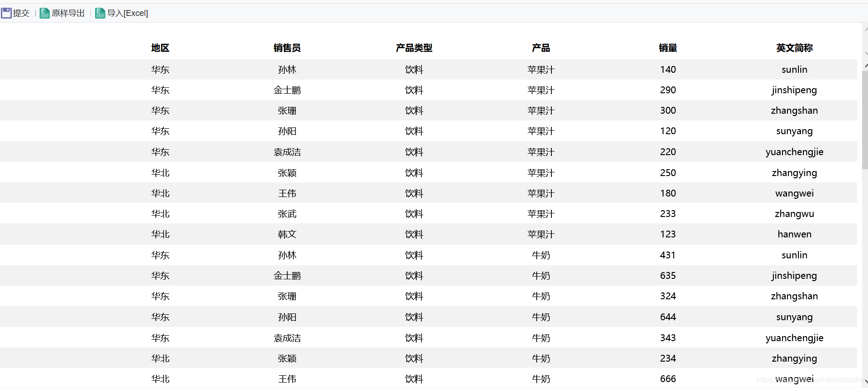Click 华北 in the 666 row
Viewport: 868px width, 388px height.
coord(160,379)
